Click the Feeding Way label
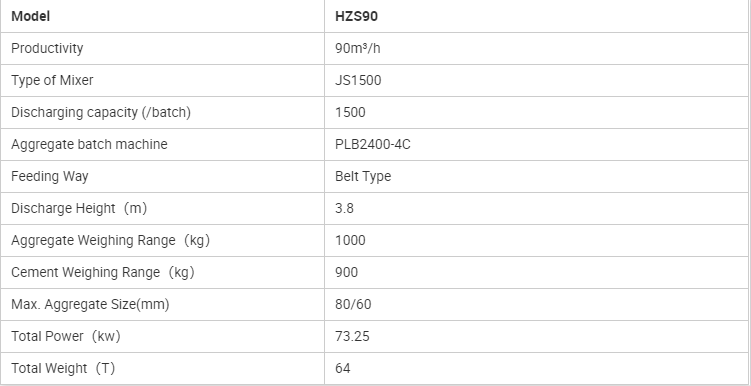The height and width of the screenshot is (386, 751). click(x=50, y=176)
